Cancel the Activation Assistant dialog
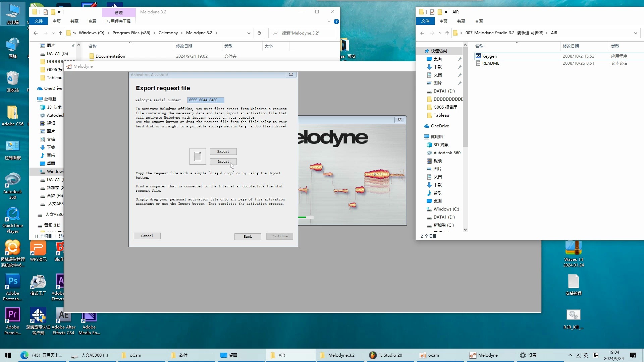 coord(147,236)
